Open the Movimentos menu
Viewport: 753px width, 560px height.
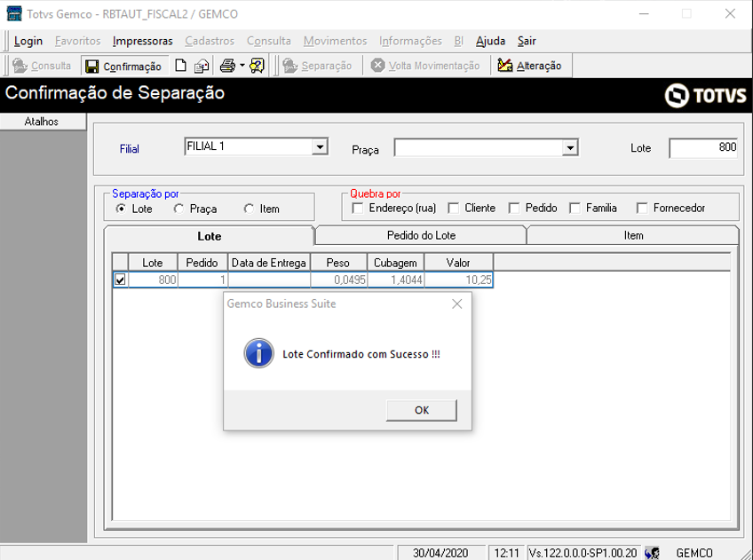click(335, 42)
